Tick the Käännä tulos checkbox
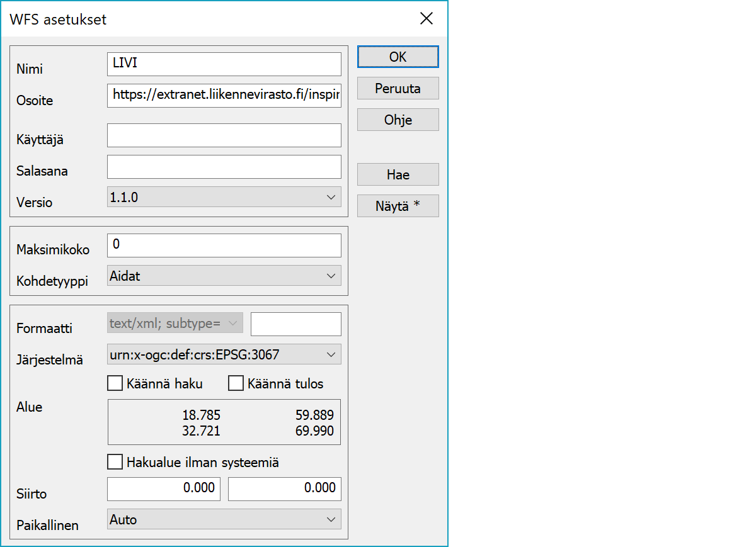This screenshot has width=756, height=547. point(236,383)
